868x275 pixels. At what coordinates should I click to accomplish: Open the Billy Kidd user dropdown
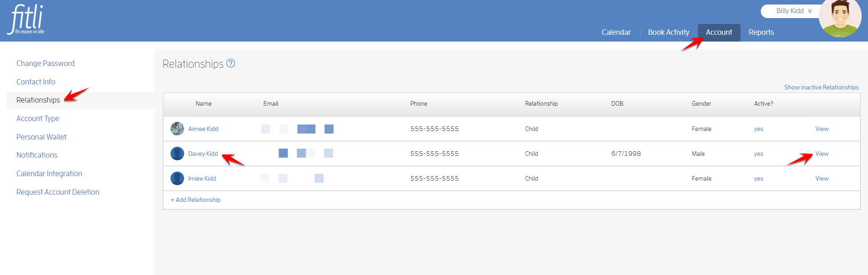(794, 11)
